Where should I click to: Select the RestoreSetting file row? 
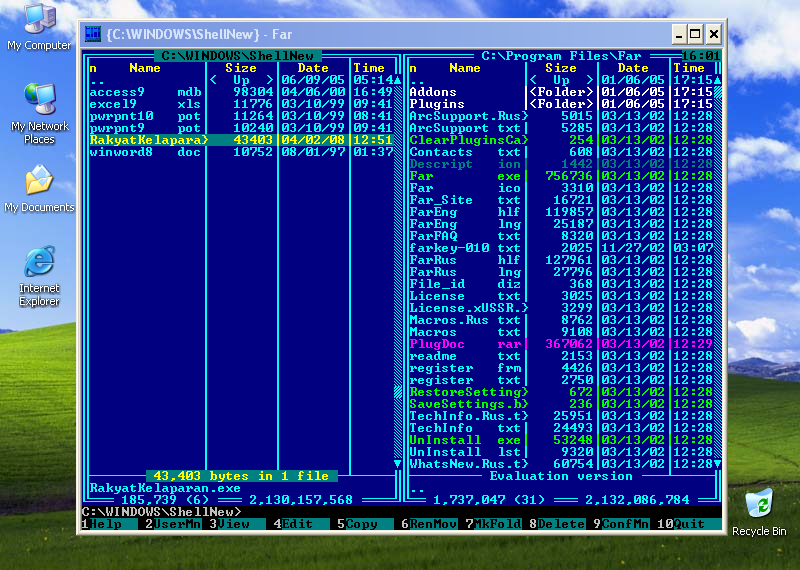coord(561,392)
